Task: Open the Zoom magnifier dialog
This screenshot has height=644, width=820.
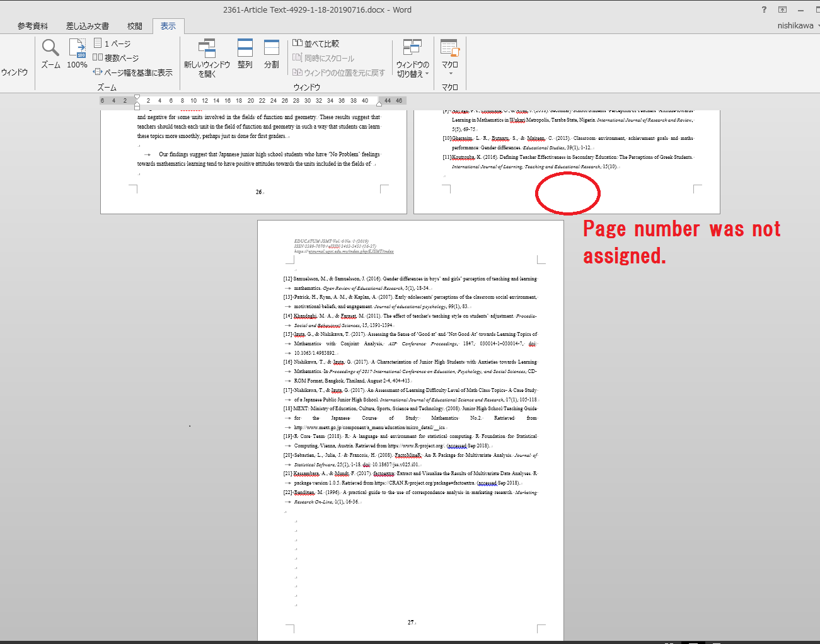Action: (50, 54)
